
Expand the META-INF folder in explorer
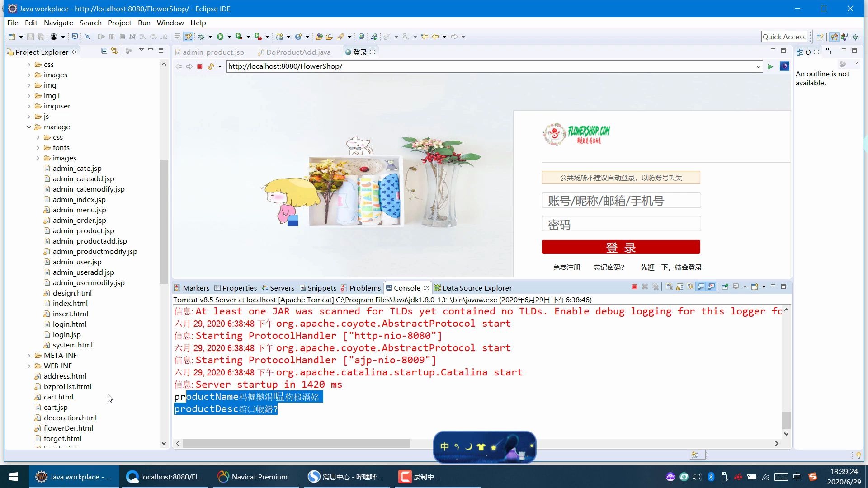[x=28, y=355]
